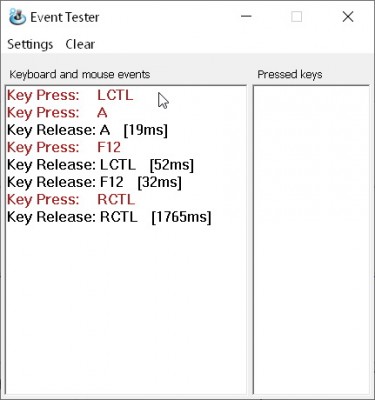Maximize the Event Tester window
Screen dimensions: 375x400
tap(296, 16)
